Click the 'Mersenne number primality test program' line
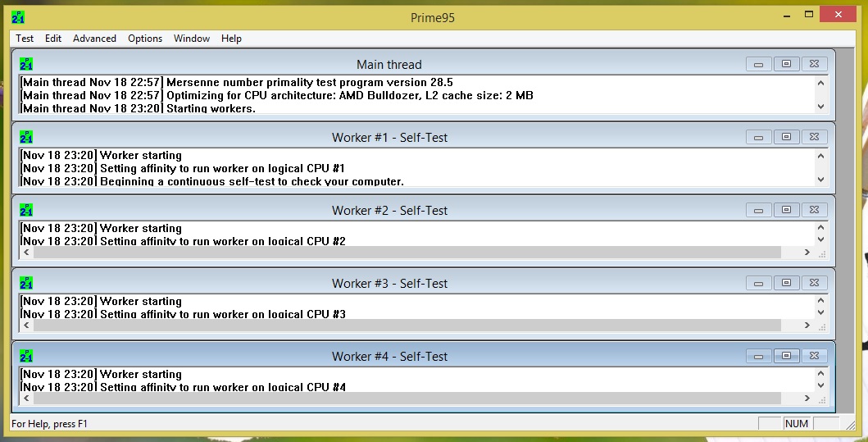This screenshot has height=442, width=868. click(236, 83)
